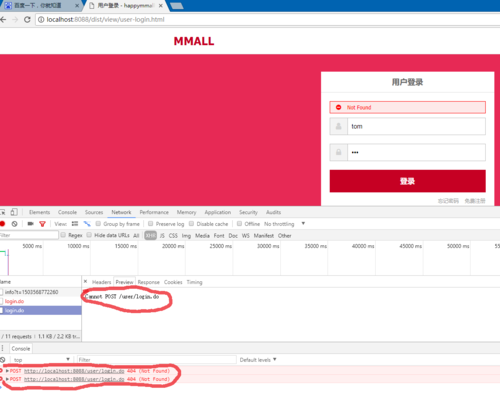
Task: Enable Group by frame checkbox
Action: [x=98, y=224]
